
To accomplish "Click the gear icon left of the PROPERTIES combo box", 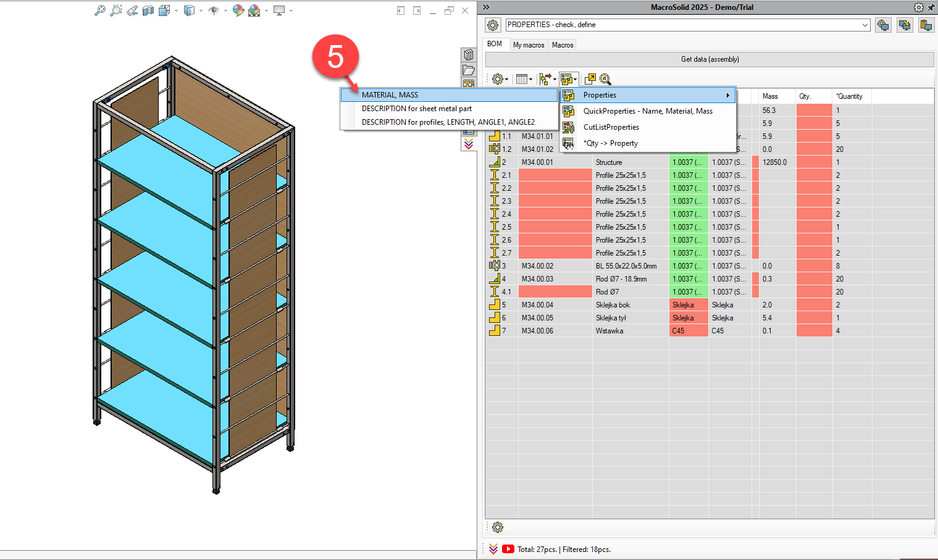I will (493, 25).
